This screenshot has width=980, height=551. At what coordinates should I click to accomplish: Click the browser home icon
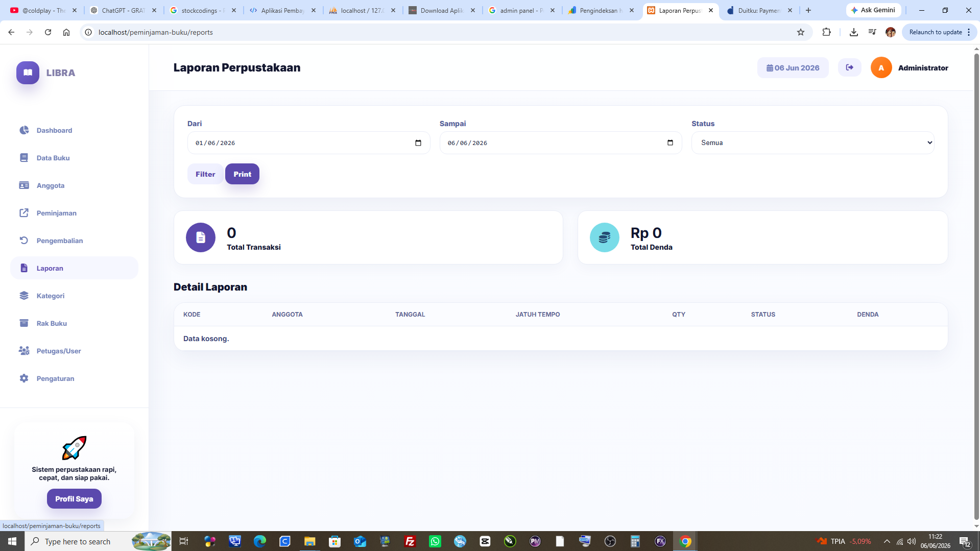point(66,32)
